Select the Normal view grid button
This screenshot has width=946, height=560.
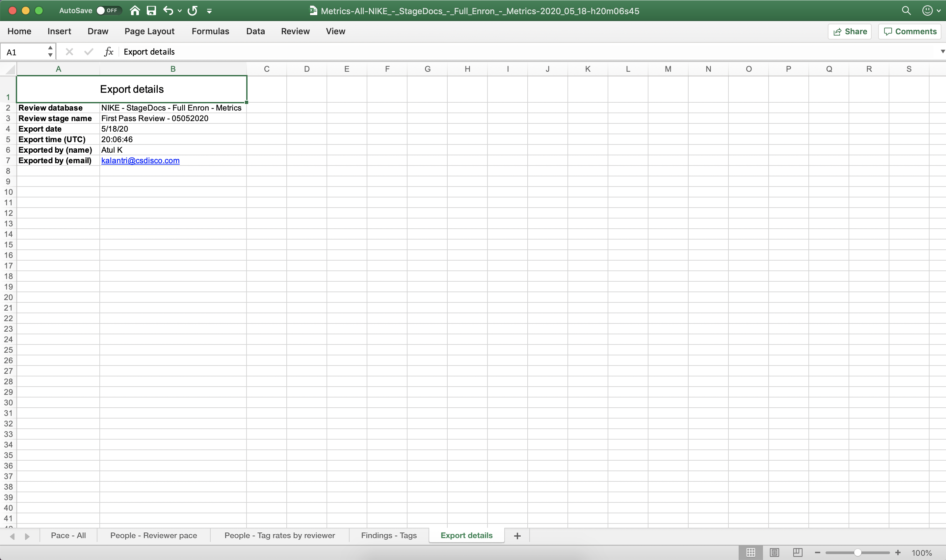tap(750, 552)
